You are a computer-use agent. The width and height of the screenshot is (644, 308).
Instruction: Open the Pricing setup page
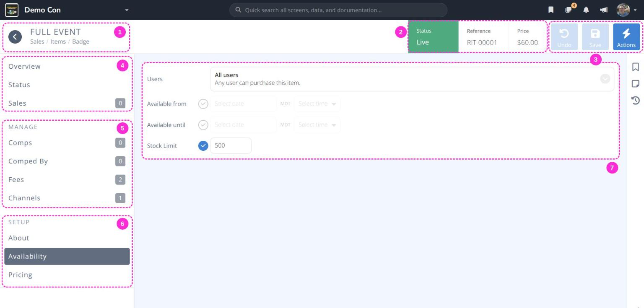click(67, 274)
